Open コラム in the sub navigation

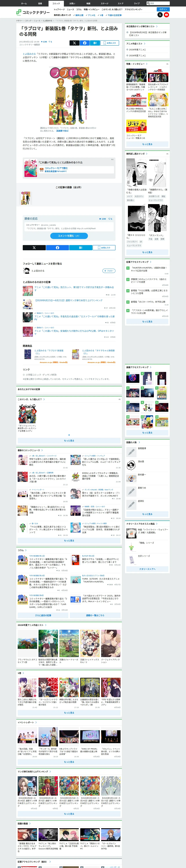point(79,9)
